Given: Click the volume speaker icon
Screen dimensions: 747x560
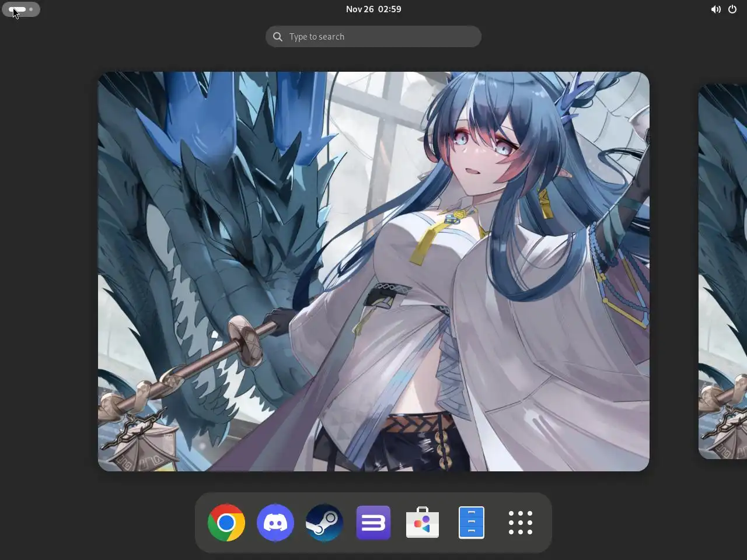Looking at the screenshot, I should (715, 9).
